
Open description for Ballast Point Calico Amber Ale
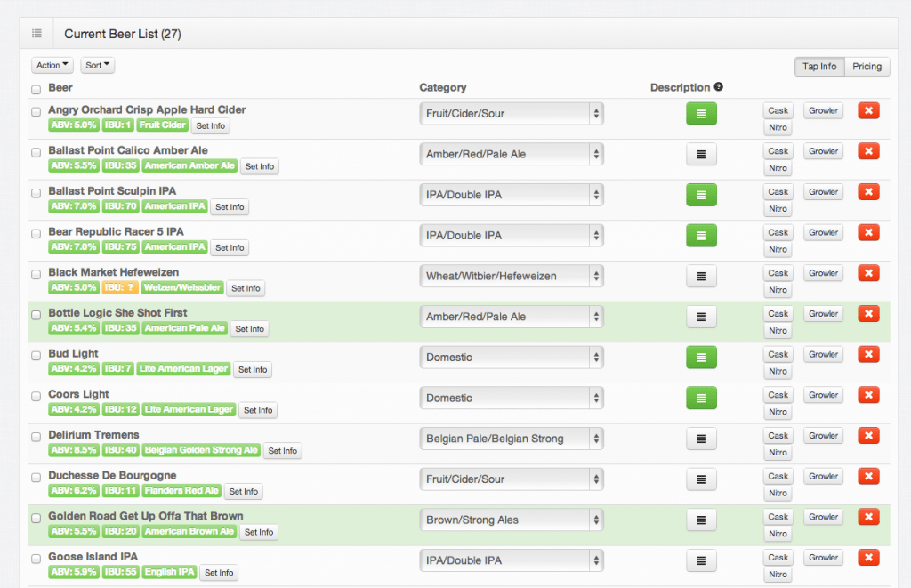701,154
